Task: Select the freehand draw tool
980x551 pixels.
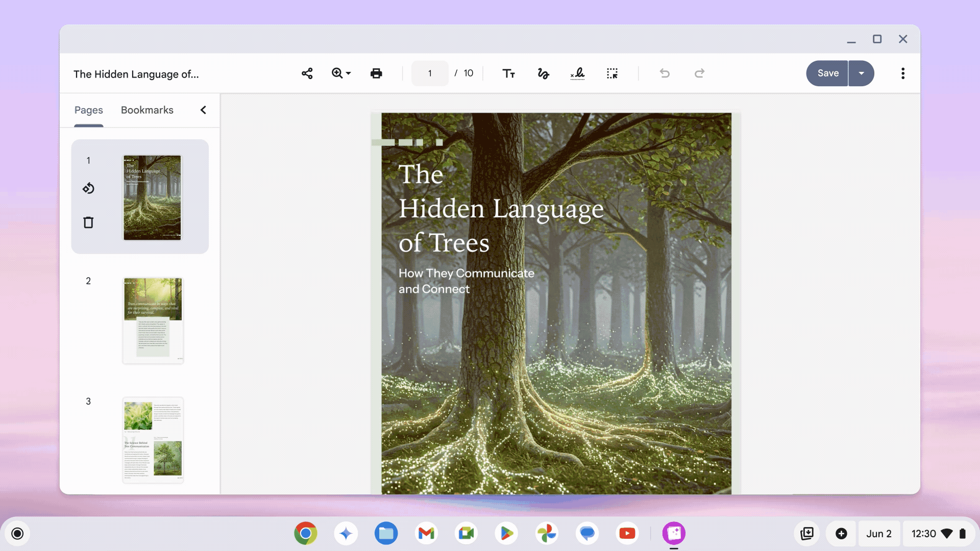Action: pos(543,73)
